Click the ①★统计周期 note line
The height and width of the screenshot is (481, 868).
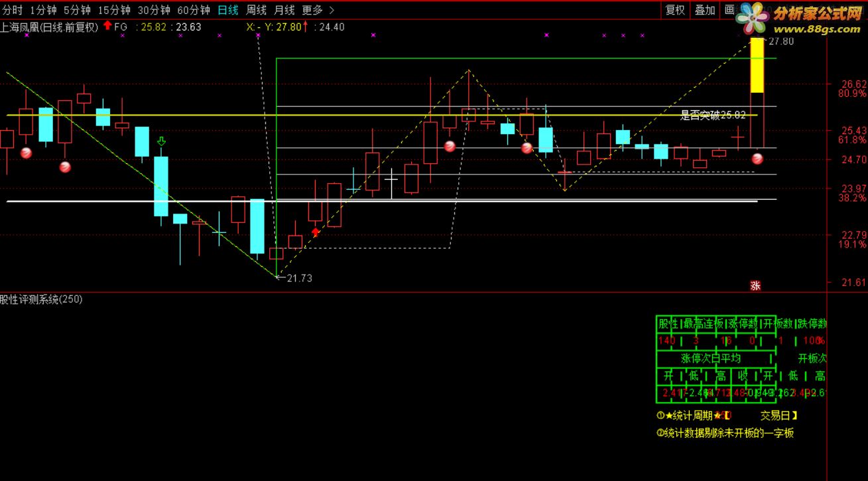pos(727,416)
